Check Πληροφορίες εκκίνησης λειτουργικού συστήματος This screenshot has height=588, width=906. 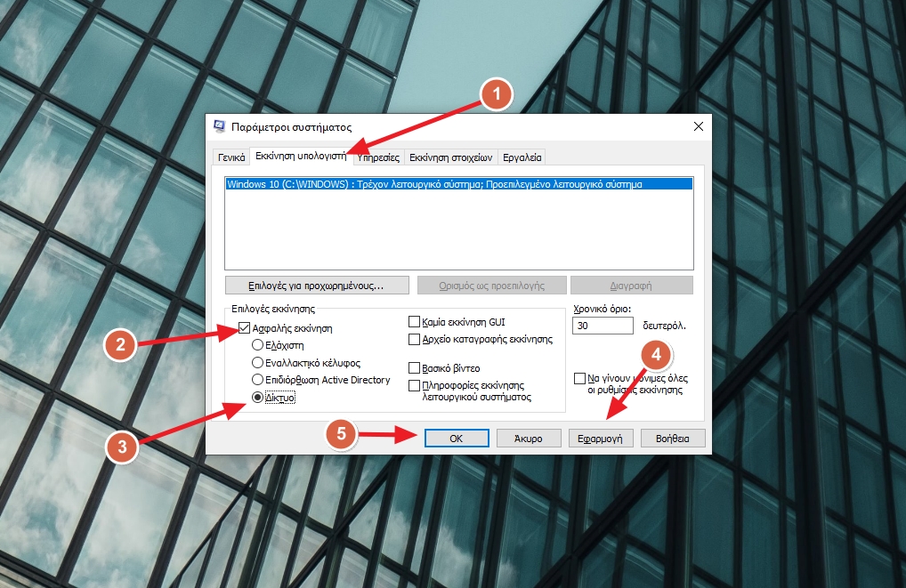(x=413, y=384)
